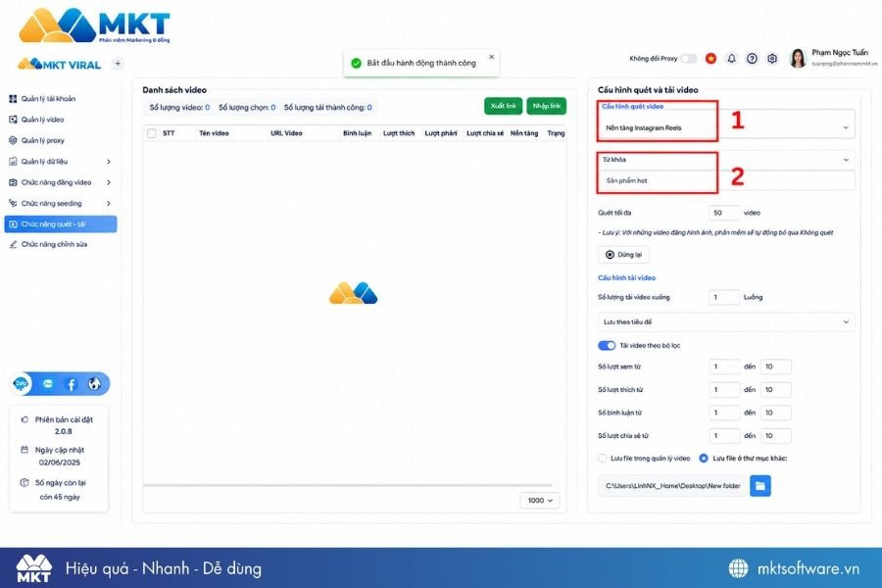This screenshot has height=588, width=882.
Task: Click Số lượt chia sẻ maximum field
Action: point(776,436)
